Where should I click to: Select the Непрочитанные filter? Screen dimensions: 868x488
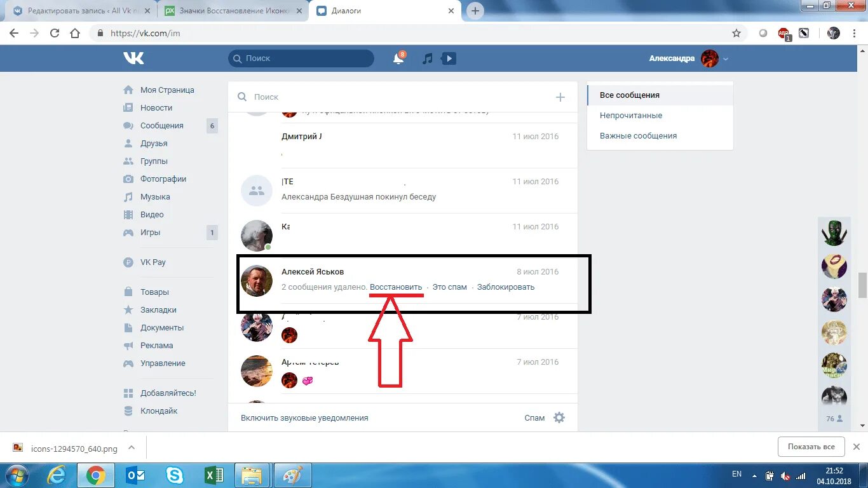(x=631, y=116)
